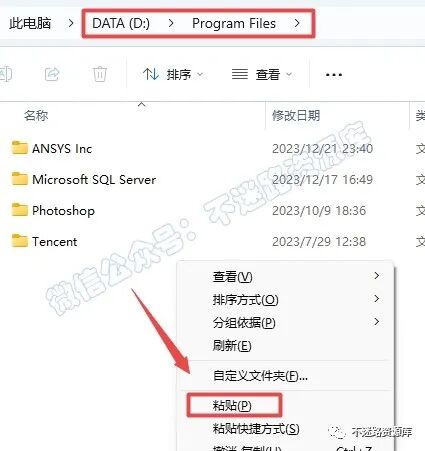Click the rename icon in toolbar
The width and height of the screenshot is (425, 451).
pos(5,74)
